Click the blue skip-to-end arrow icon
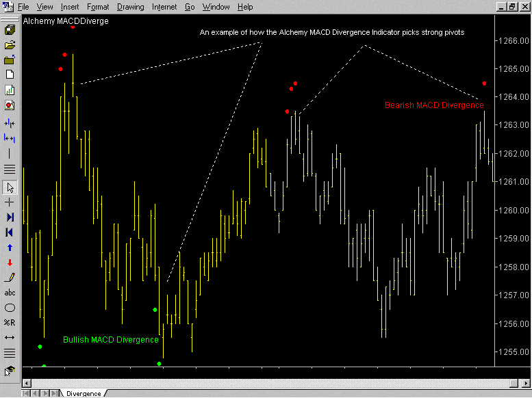This screenshot has width=532, height=398. coord(10,217)
